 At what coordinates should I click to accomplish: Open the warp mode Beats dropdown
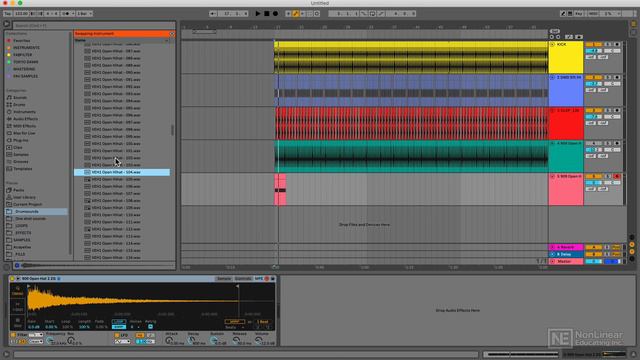point(235,327)
